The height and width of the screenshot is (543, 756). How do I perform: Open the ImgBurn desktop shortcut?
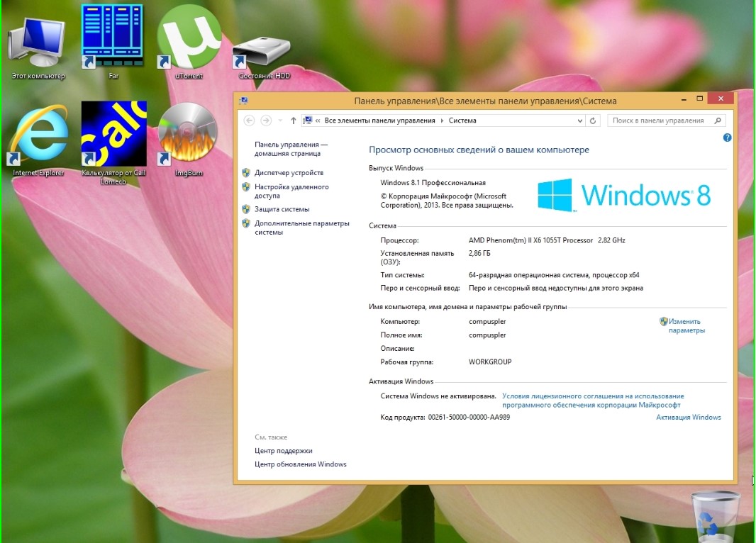(189, 135)
